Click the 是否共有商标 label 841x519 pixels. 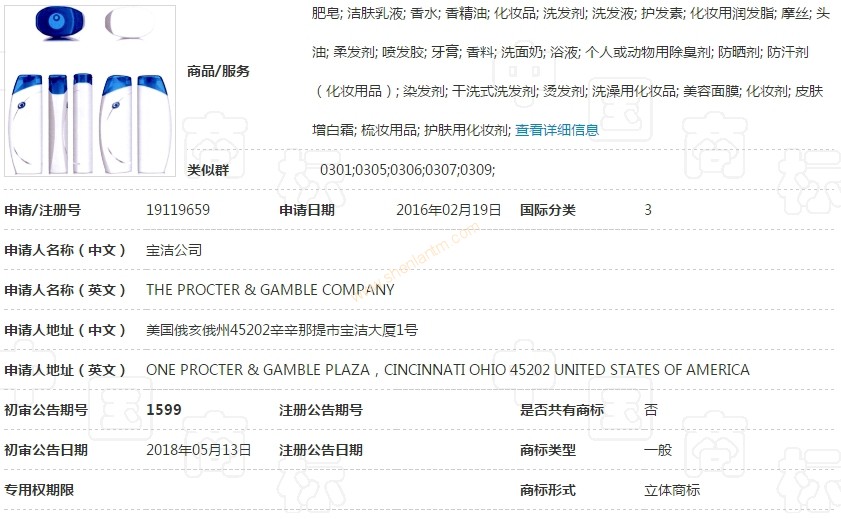tap(562, 410)
